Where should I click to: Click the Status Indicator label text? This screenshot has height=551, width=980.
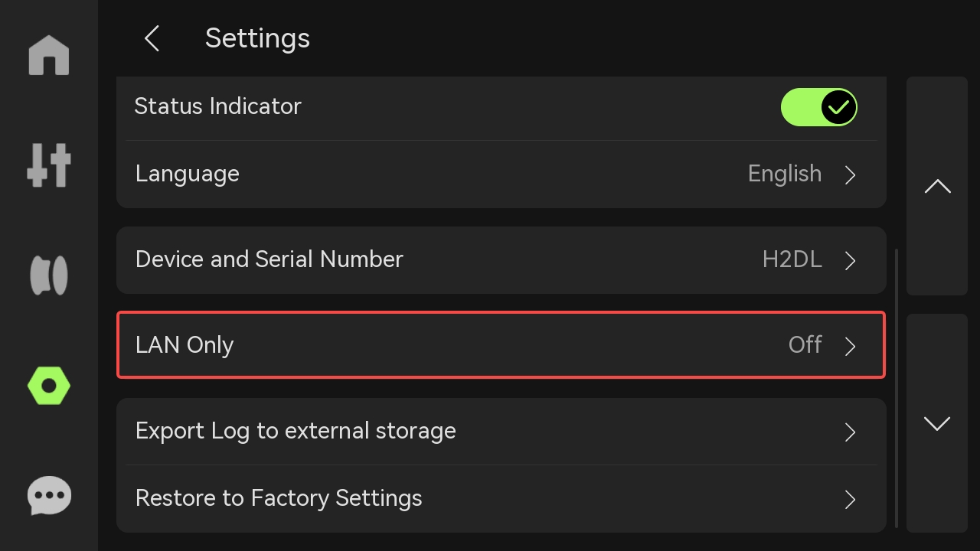tap(218, 106)
